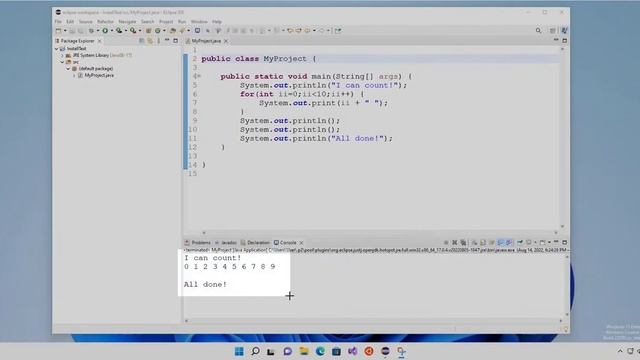Click Remove All Terminated Launches icon in Console

click(463, 242)
